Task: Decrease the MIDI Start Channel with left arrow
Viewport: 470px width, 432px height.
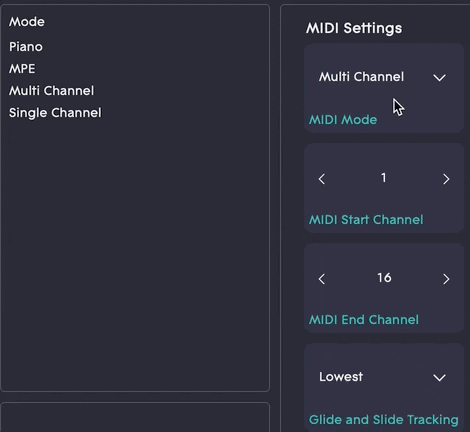Action: 322,179
